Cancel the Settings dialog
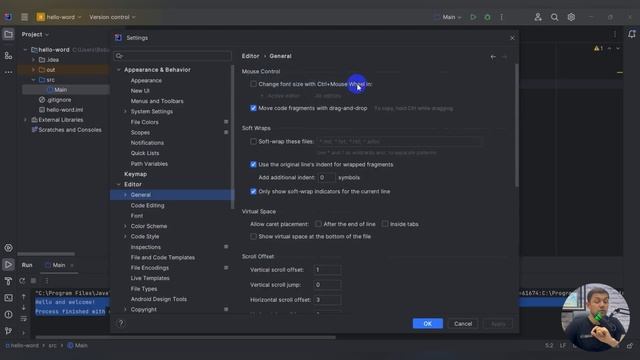The image size is (640, 360). (x=463, y=324)
